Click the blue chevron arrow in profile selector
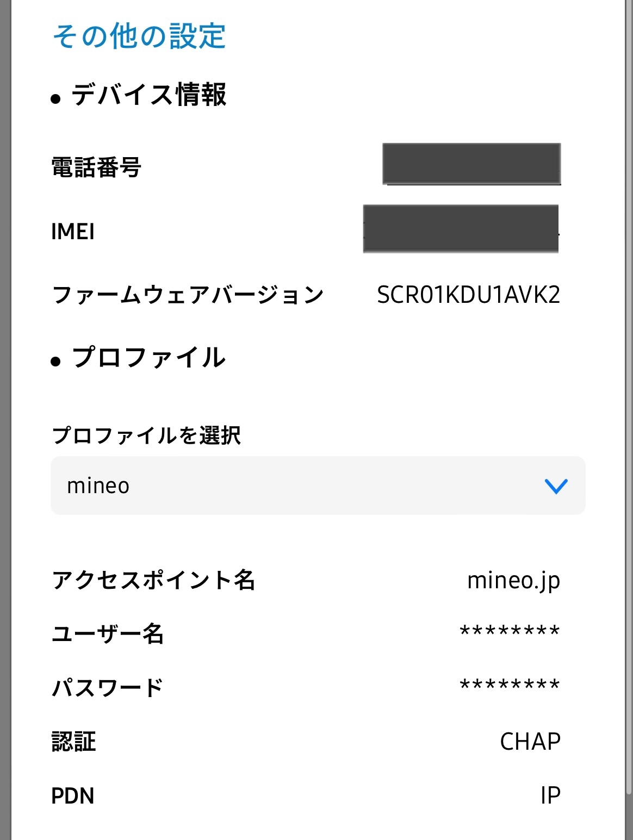Viewport: 633px width, 840px height. tap(556, 486)
